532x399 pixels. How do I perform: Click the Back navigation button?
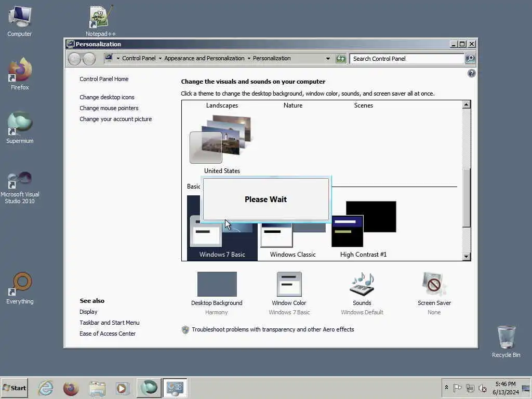coord(74,59)
